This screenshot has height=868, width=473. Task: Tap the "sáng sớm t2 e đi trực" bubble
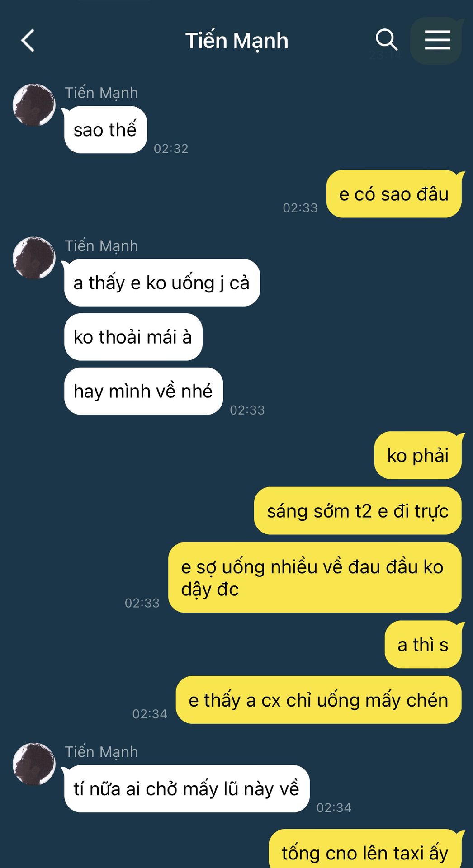358,511
